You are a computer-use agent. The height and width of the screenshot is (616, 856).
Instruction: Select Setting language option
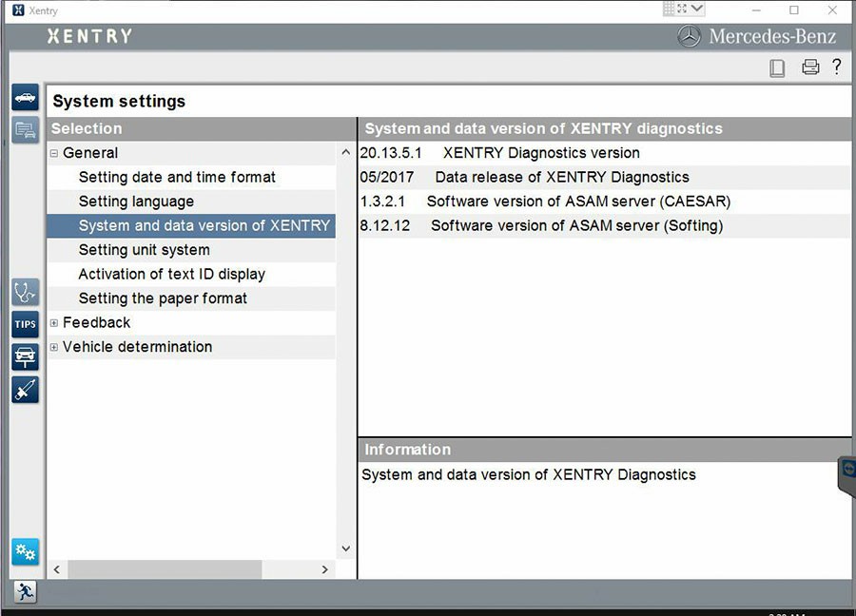tap(136, 202)
